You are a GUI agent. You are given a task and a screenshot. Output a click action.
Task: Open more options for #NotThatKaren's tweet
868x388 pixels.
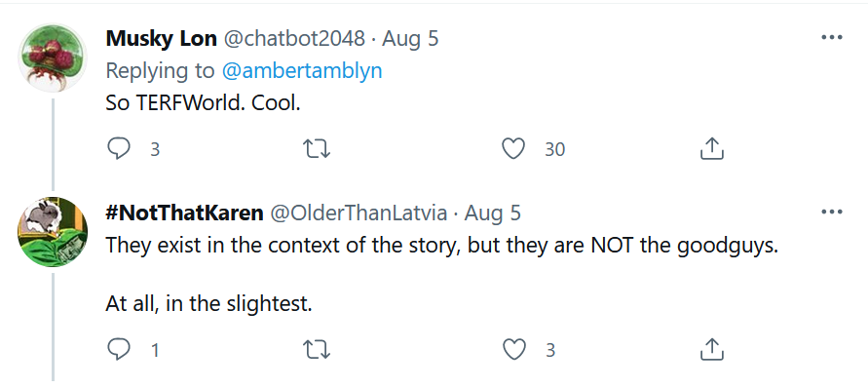tap(831, 213)
